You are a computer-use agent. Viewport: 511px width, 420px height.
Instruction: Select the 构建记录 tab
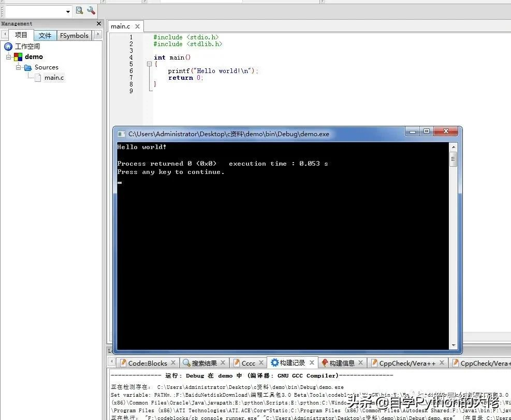[x=293, y=363]
